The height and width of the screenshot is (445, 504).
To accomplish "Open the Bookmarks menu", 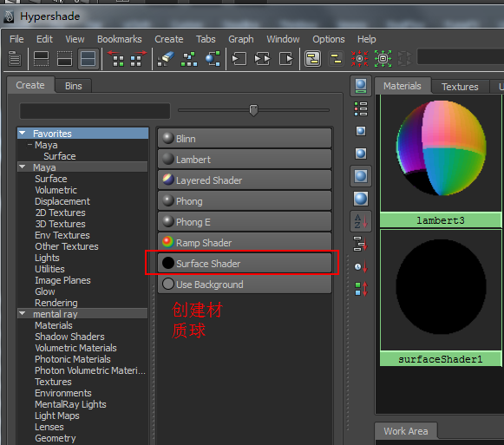I will 119,39.
